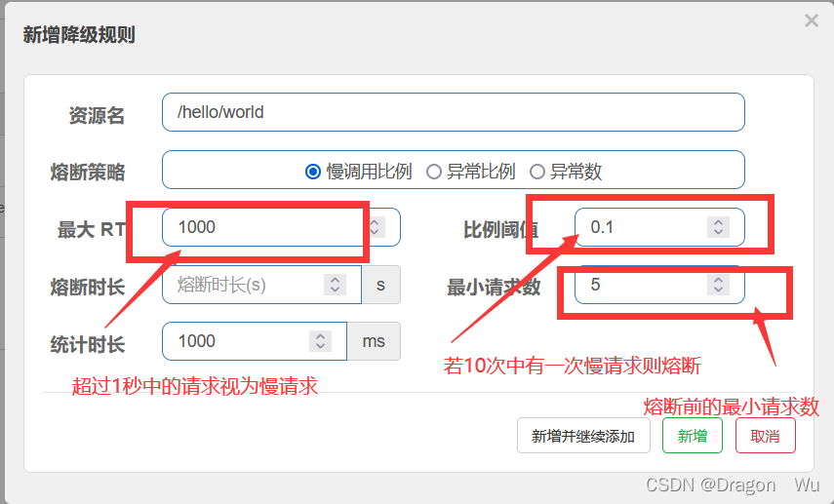Click the 熔断策略 label
The width and height of the screenshot is (834, 504).
pos(88,173)
